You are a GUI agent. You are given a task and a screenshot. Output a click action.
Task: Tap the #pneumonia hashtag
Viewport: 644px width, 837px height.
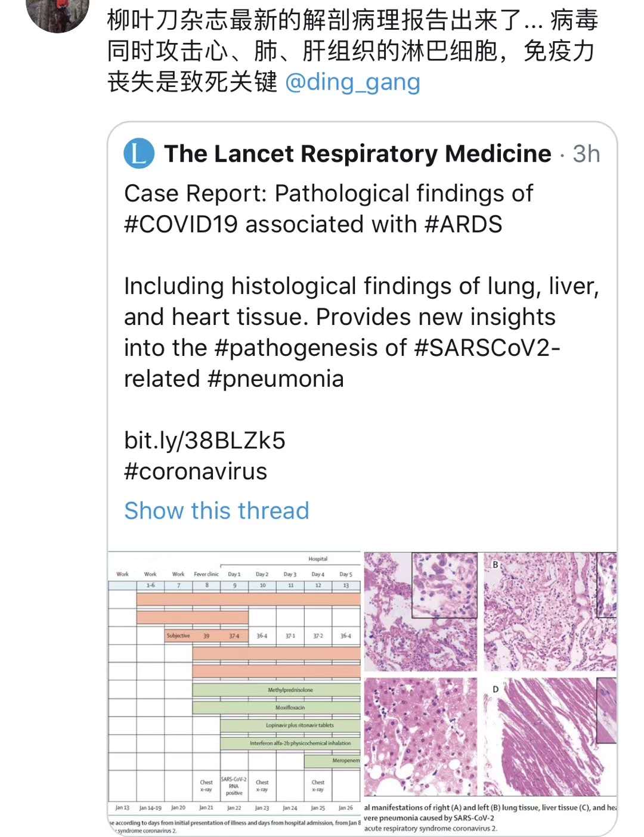click(x=275, y=379)
